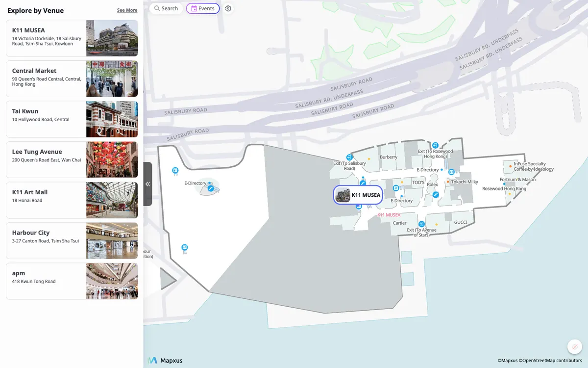Click the See More link
Viewport: 588px width, 368px height.
(127, 10)
